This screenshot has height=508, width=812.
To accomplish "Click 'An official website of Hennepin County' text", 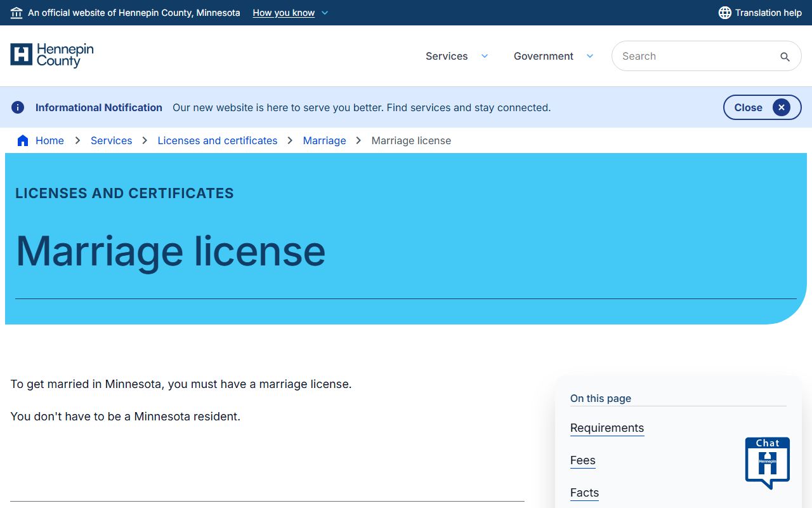I will click(134, 13).
